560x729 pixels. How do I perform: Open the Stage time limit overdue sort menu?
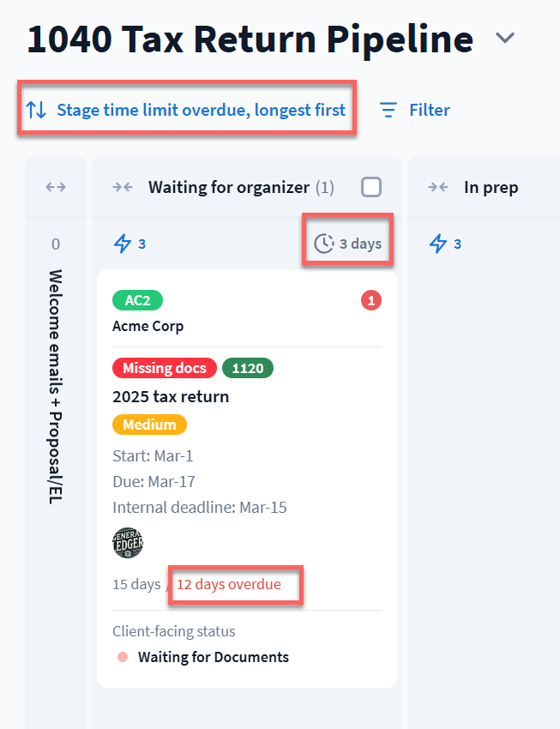201,110
